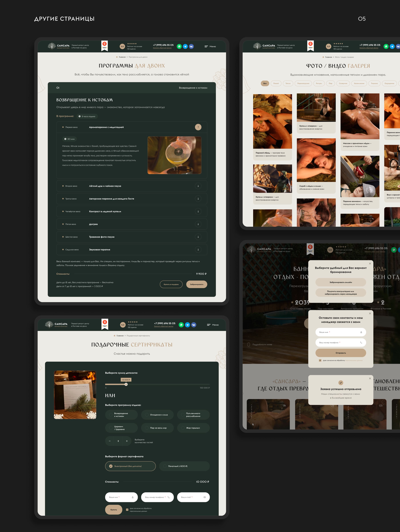Click Забронировать button under program cost
The height and width of the screenshot is (532, 400).
click(x=197, y=284)
